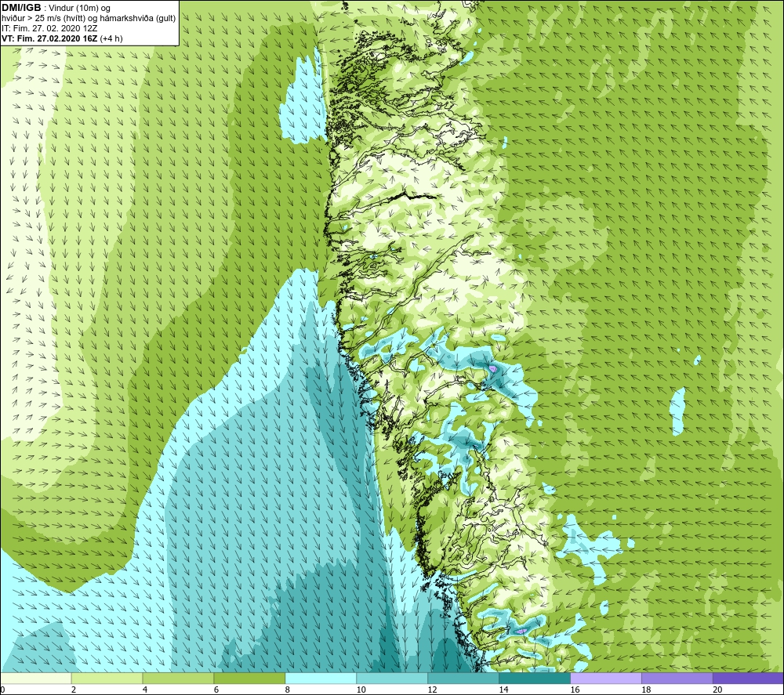This screenshot has height=695, width=784.
Task: Click the scale label '12'
Action: pyautogui.click(x=433, y=690)
